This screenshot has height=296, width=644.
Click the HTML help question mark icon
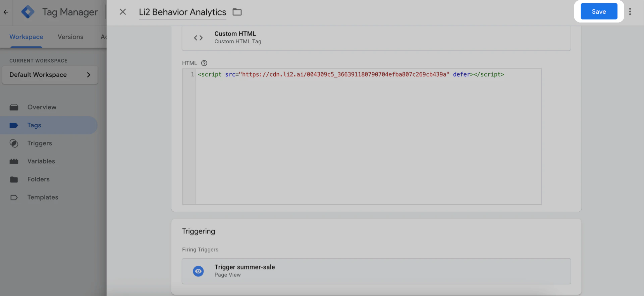coord(204,63)
